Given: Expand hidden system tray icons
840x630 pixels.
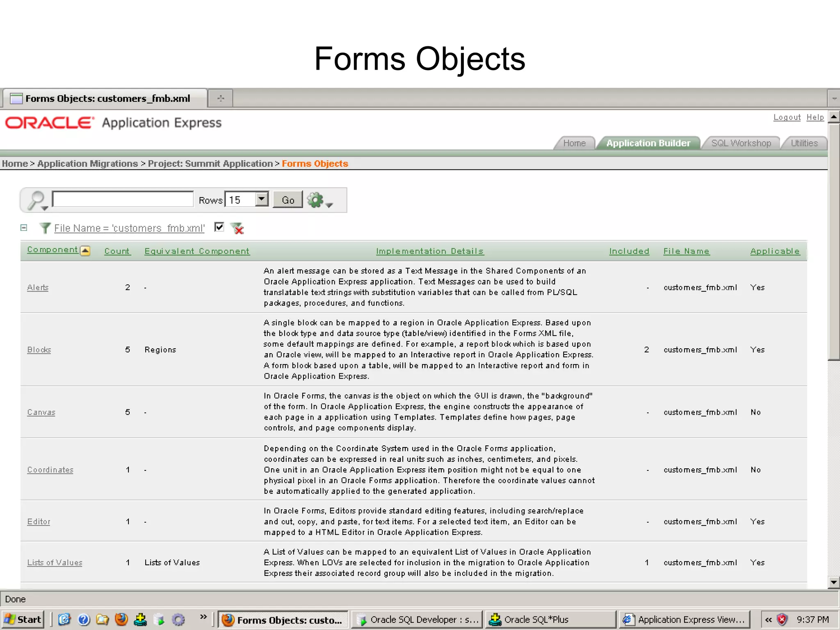Looking at the screenshot, I should [x=769, y=619].
